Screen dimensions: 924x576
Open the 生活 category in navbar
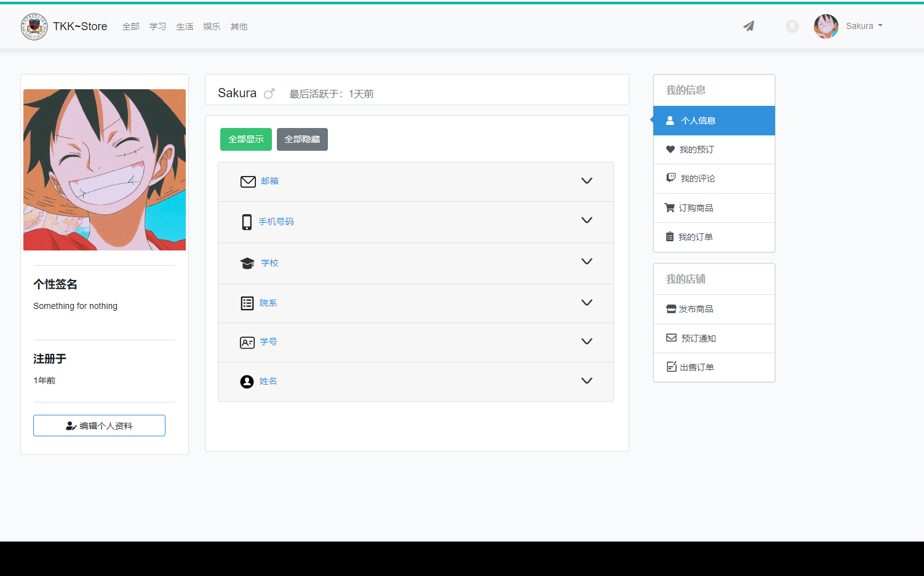185,26
